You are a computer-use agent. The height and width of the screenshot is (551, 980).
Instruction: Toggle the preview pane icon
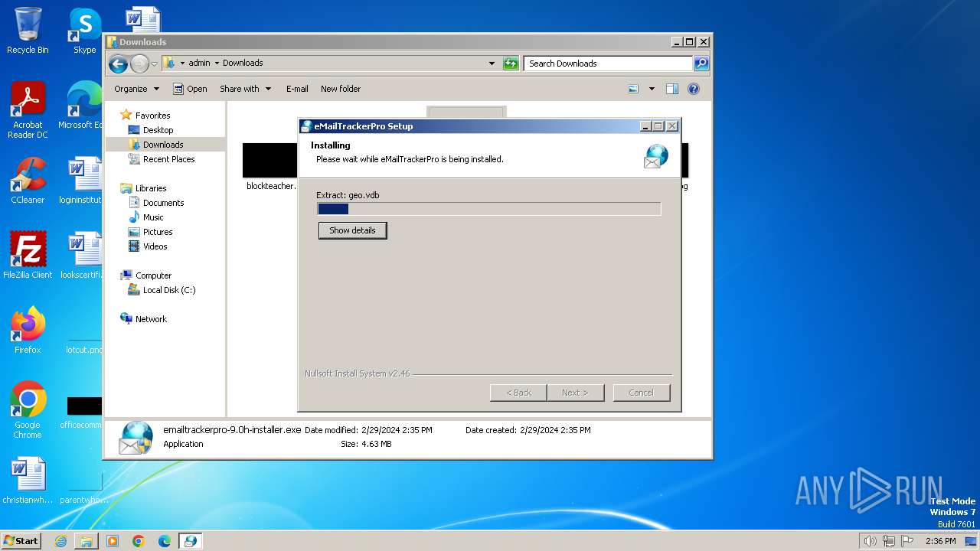[x=672, y=89]
